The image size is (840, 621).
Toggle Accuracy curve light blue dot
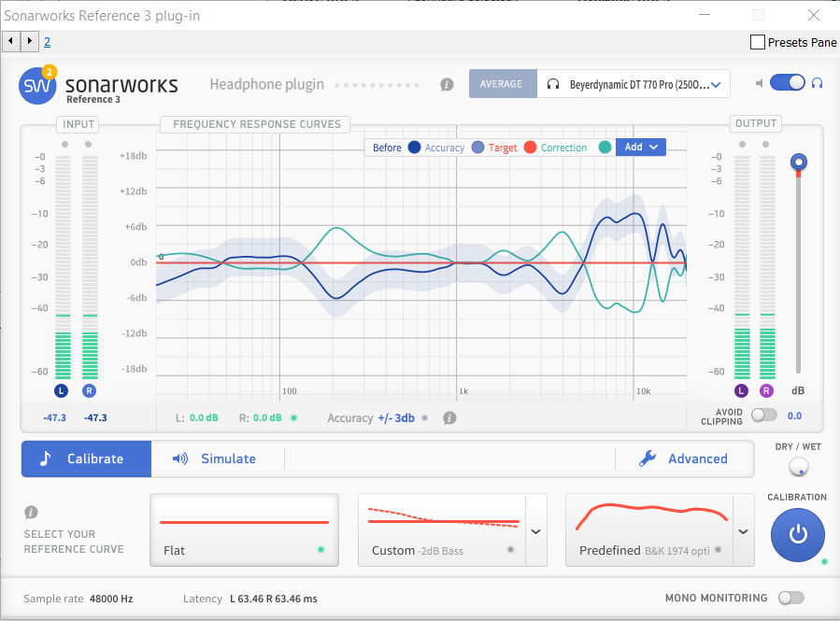coord(477,148)
